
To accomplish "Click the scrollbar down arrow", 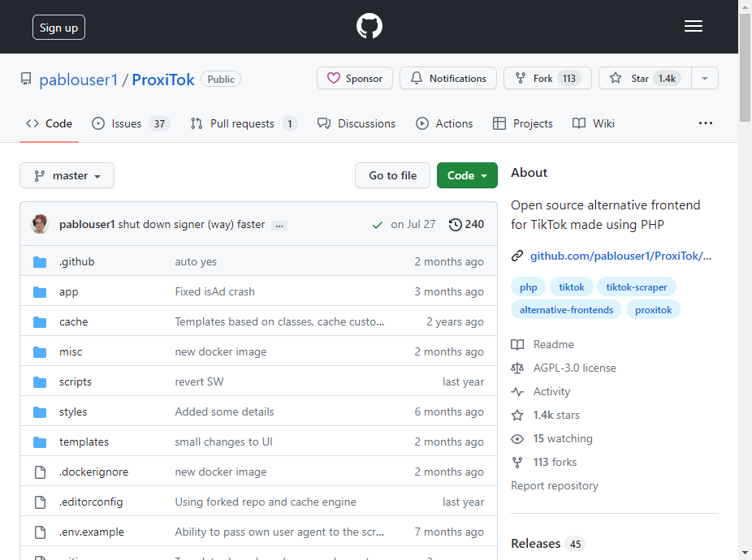I will (745, 553).
